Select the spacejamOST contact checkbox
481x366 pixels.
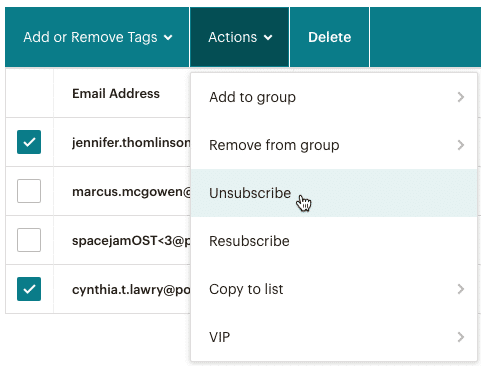29,240
